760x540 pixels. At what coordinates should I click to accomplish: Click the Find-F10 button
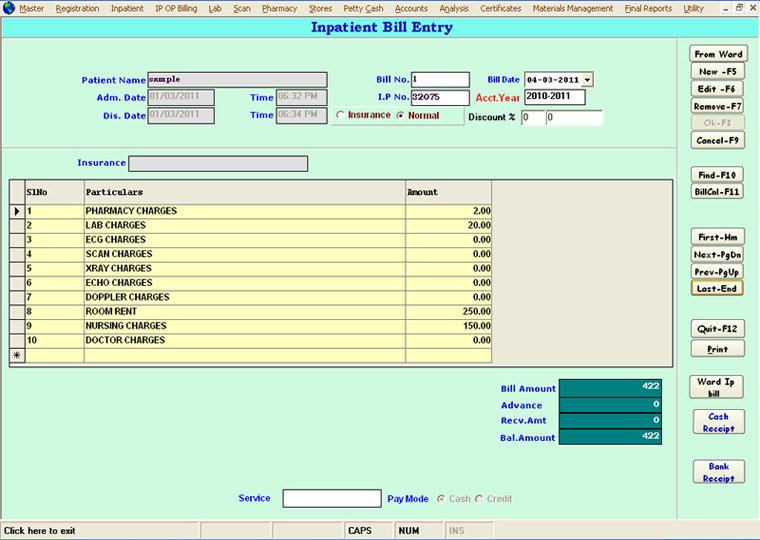point(718,174)
